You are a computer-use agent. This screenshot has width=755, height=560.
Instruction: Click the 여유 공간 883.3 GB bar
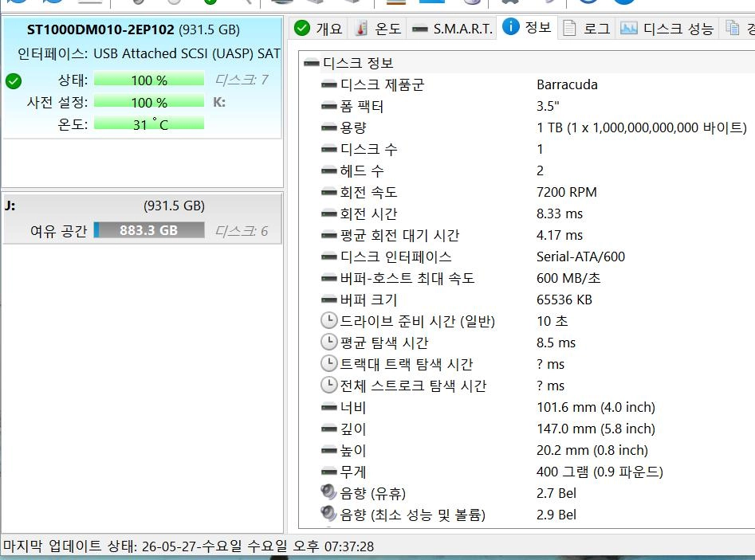(x=149, y=230)
